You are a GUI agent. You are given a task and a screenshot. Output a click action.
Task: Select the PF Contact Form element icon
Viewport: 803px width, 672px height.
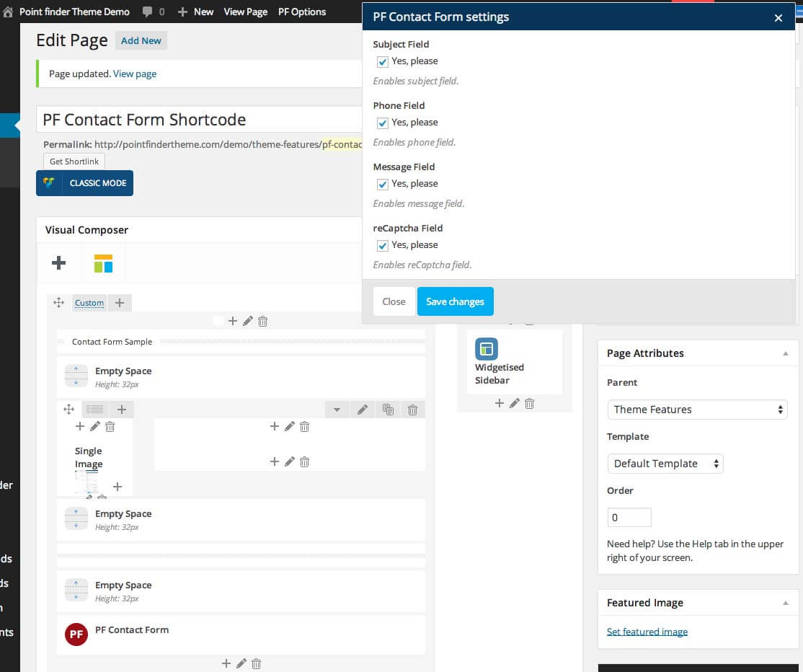point(76,635)
